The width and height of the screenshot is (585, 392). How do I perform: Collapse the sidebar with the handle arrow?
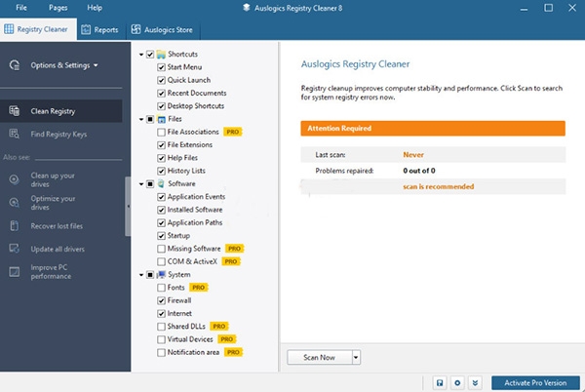coord(128,207)
